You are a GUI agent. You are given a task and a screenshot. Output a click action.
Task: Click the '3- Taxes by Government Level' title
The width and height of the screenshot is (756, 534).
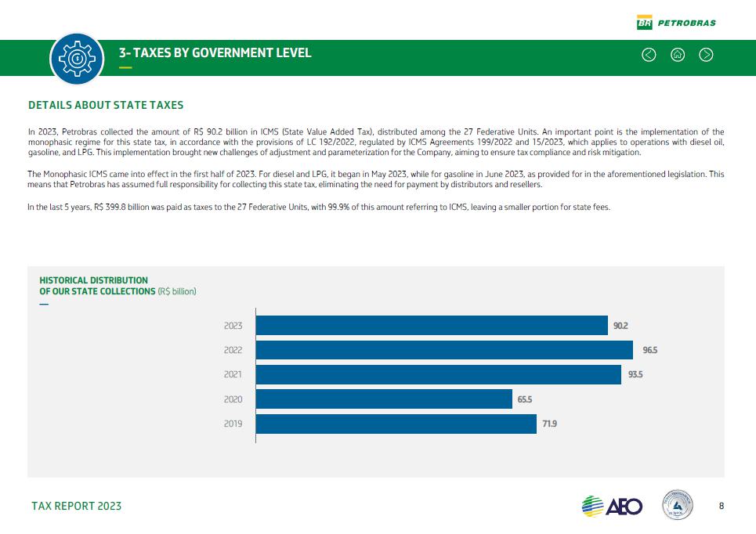tap(215, 53)
